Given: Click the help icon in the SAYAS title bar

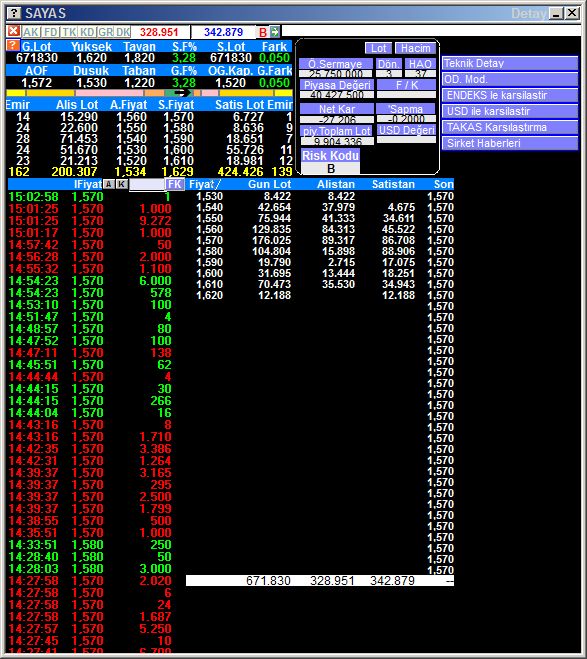Looking at the screenshot, I should 14,13.
